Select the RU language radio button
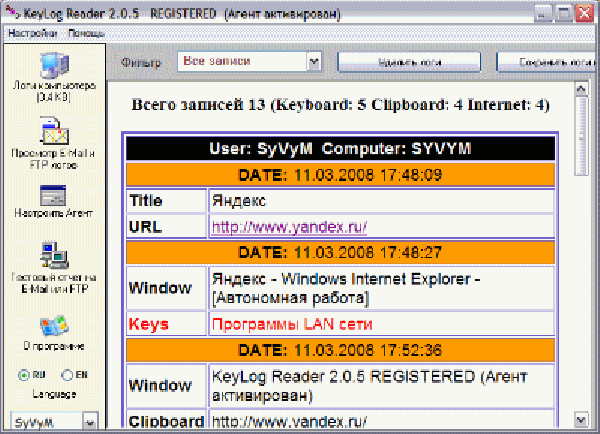 tap(24, 375)
